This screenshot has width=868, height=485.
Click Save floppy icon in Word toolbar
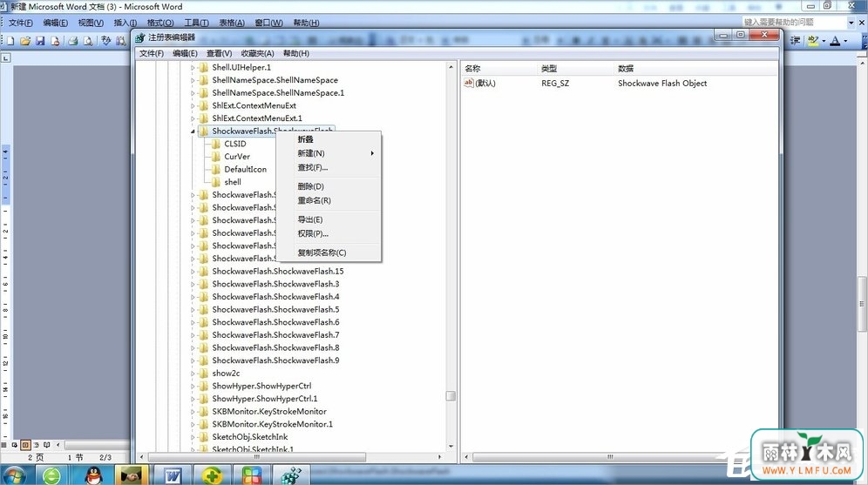pyautogui.click(x=40, y=40)
